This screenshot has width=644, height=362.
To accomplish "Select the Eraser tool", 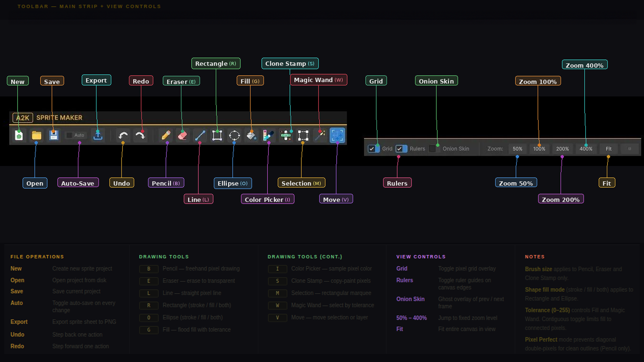I will tap(182, 135).
